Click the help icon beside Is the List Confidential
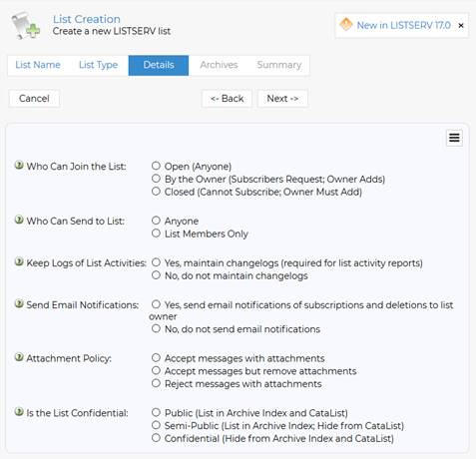This screenshot has height=459, width=476. 19,412
